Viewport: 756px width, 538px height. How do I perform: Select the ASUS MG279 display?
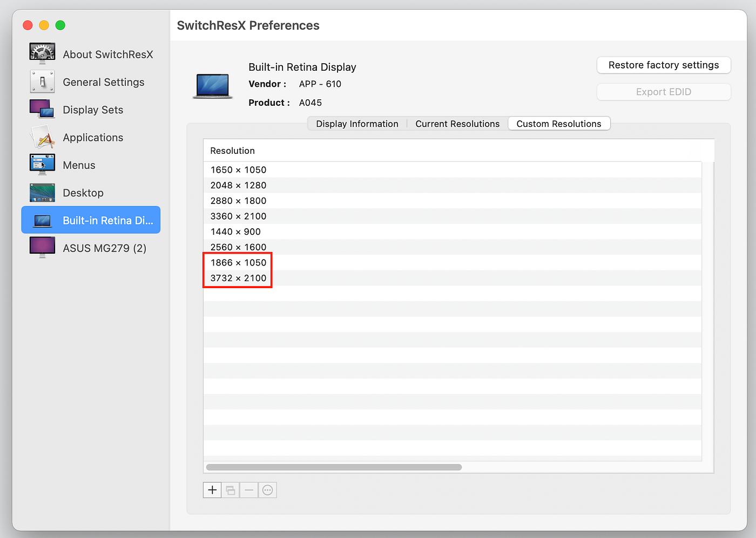tap(104, 248)
